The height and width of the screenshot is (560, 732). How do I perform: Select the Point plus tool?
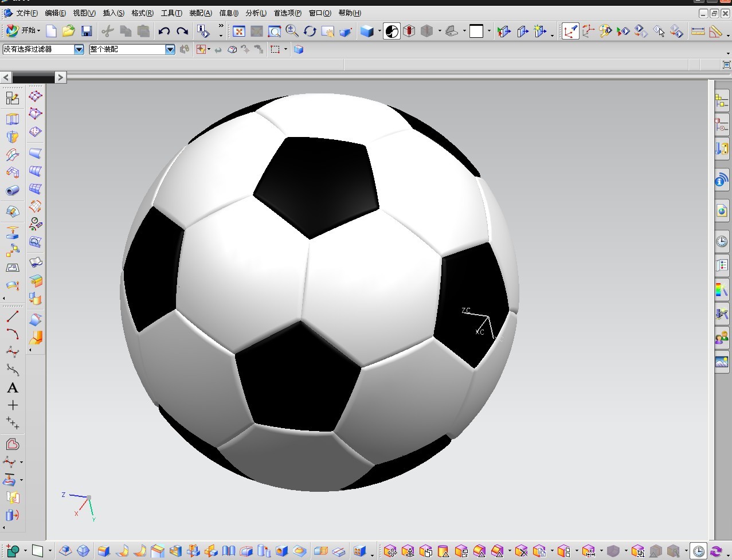point(13,405)
